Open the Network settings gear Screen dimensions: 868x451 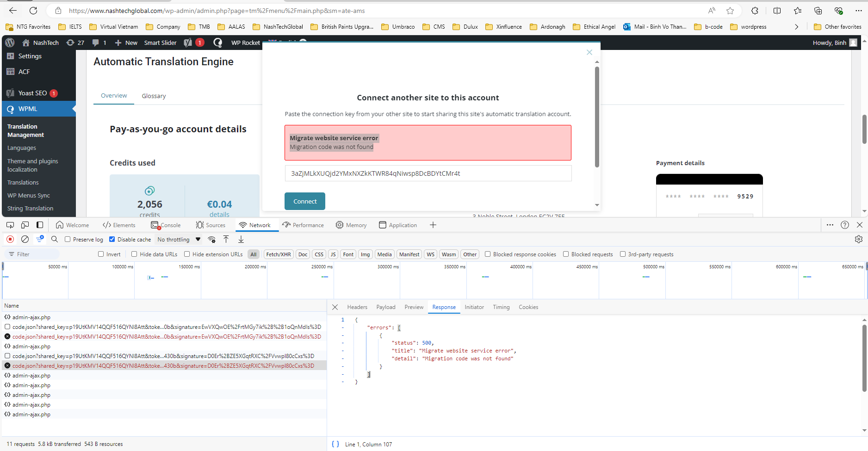click(859, 239)
